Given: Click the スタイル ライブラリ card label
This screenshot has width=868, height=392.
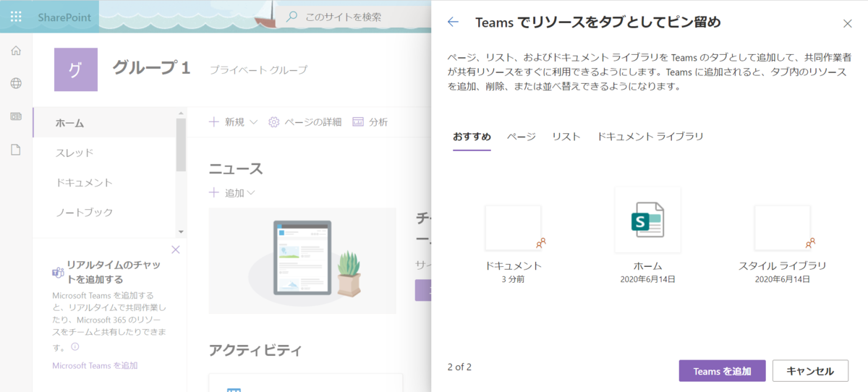Looking at the screenshot, I should 783,265.
